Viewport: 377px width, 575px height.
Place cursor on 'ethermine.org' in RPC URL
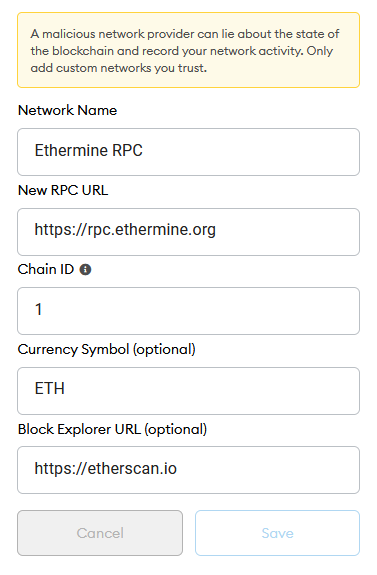pos(165,230)
